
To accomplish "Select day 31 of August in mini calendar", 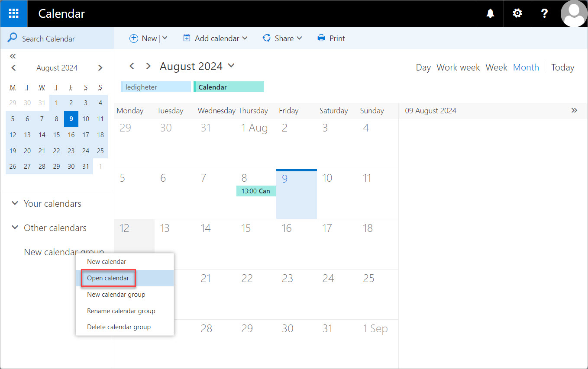I will click(x=86, y=166).
